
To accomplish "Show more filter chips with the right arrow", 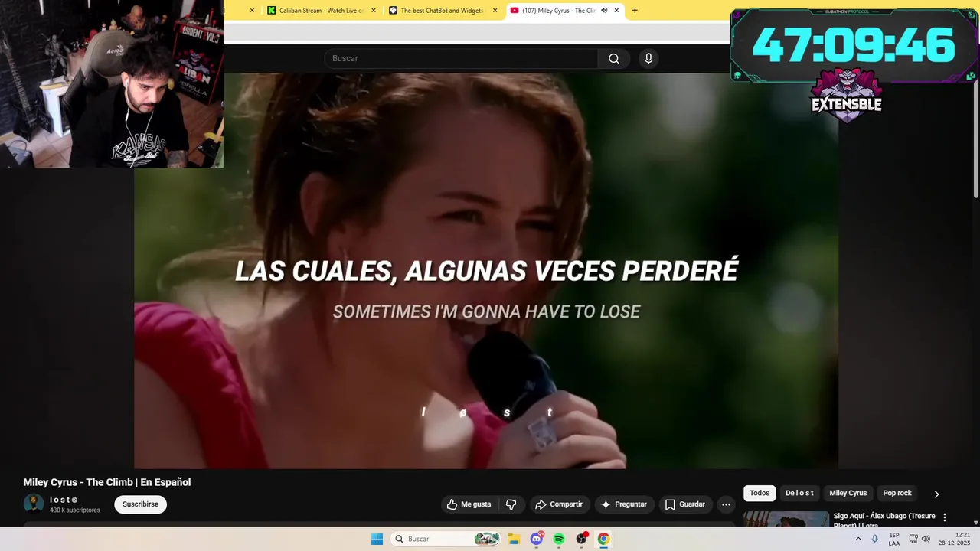I will tap(936, 494).
